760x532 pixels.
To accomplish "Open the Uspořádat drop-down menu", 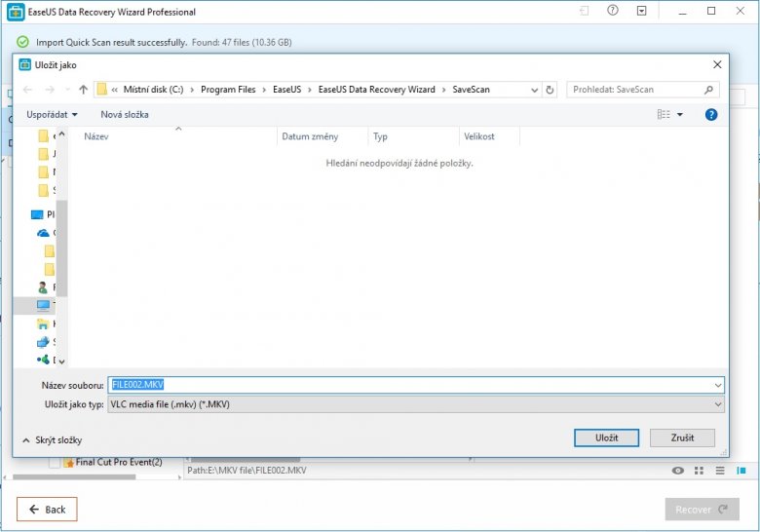I will [x=52, y=115].
